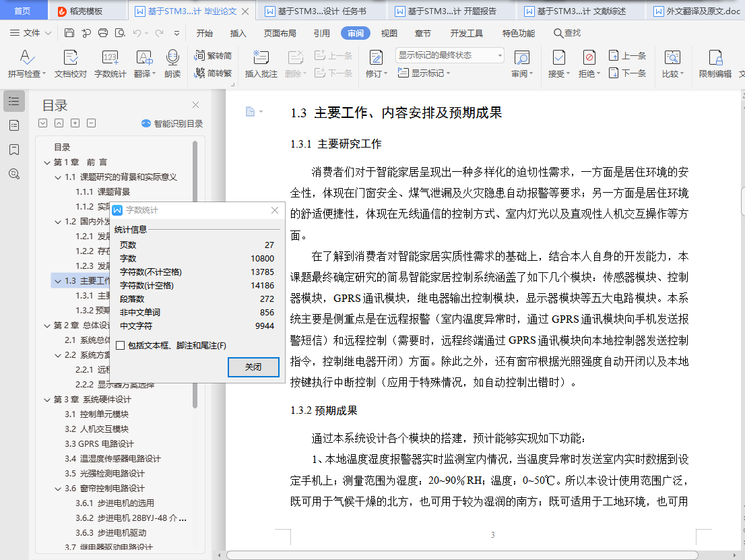
Task: Click the 查找 search box
Action: pos(567,33)
